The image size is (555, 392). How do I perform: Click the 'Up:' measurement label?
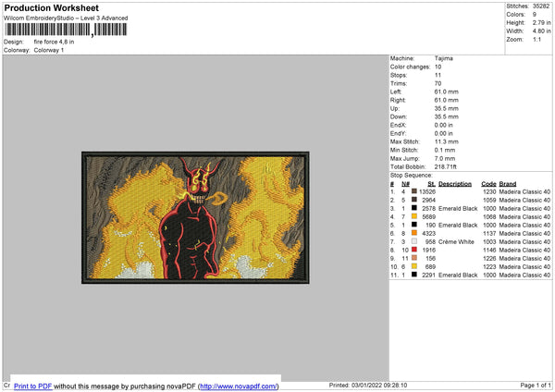pyautogui.click(x=395, y=108)
